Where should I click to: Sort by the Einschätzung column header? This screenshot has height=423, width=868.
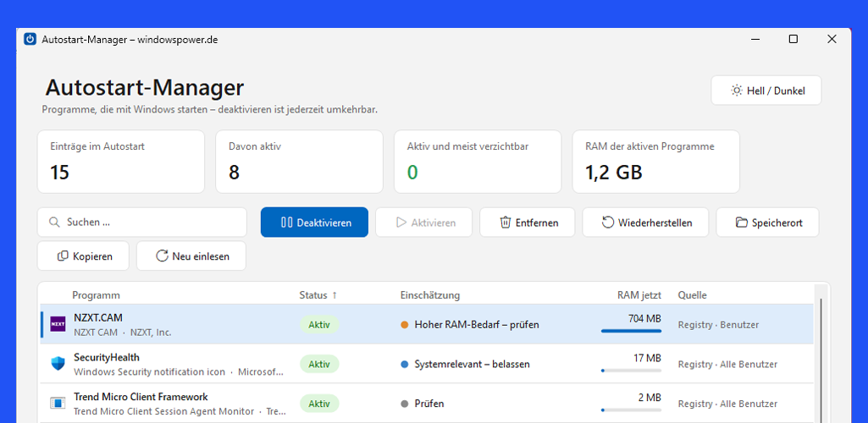430,295
